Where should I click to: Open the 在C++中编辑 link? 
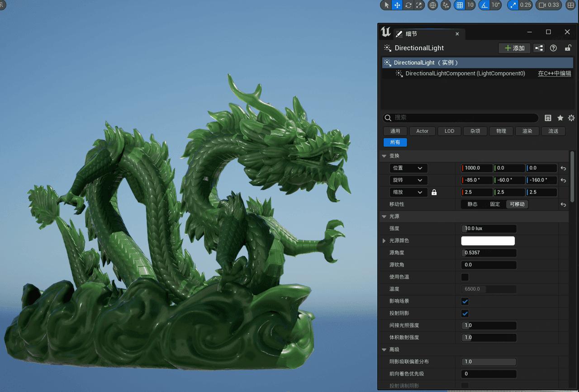(x=554, y=73)
